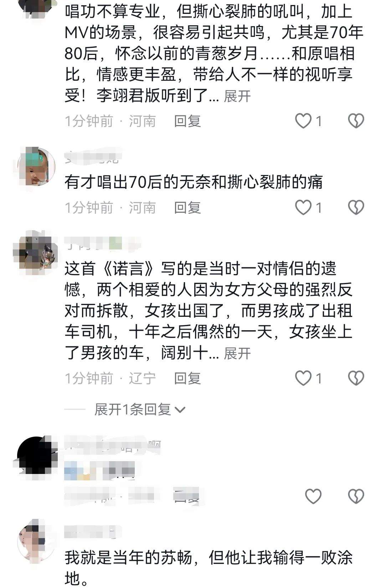Tap broken-heart on 有才唱出70后 comment

pos(356,207)
